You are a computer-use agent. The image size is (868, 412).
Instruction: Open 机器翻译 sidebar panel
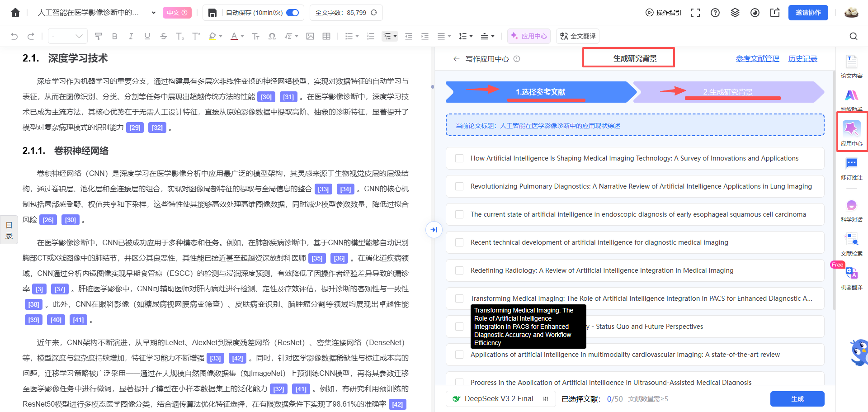tap(852, 279)
